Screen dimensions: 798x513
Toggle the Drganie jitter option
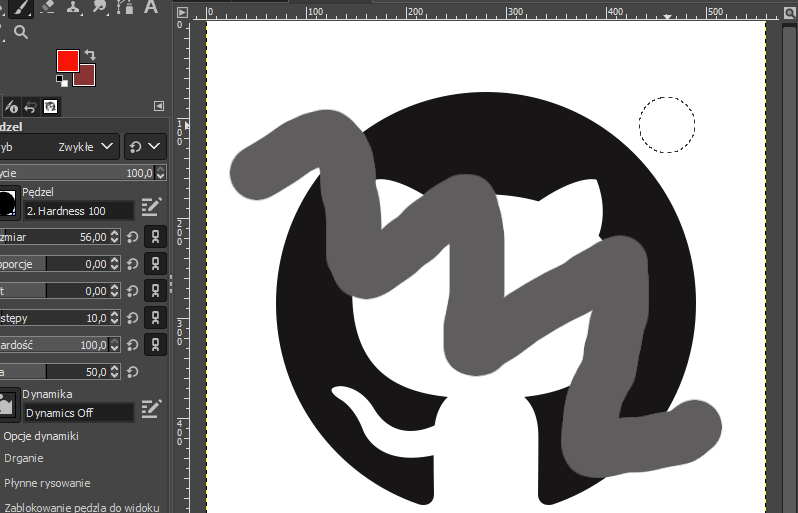click(x=22, y=459)
